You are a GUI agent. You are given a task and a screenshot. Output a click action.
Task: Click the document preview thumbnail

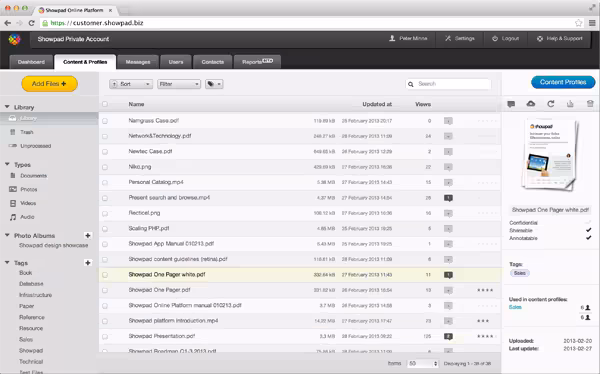pyautogui.click(x=550, y=155)
